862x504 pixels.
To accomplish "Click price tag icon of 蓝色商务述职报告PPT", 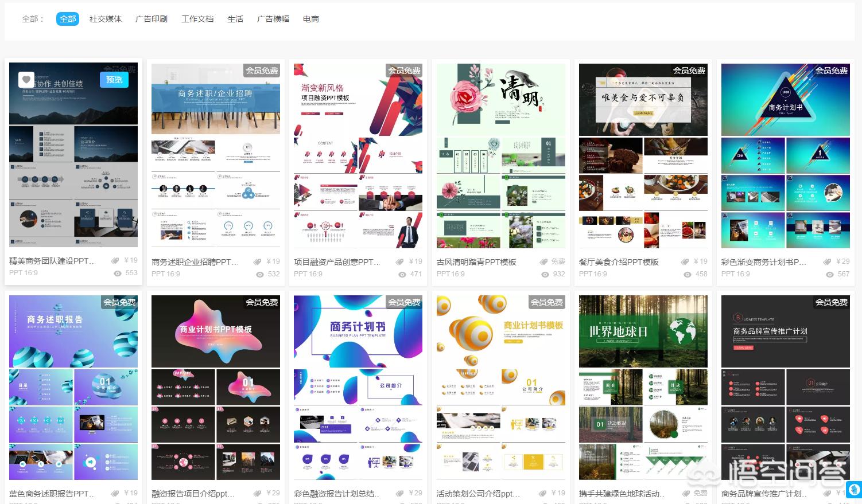I will pos(115,494).
